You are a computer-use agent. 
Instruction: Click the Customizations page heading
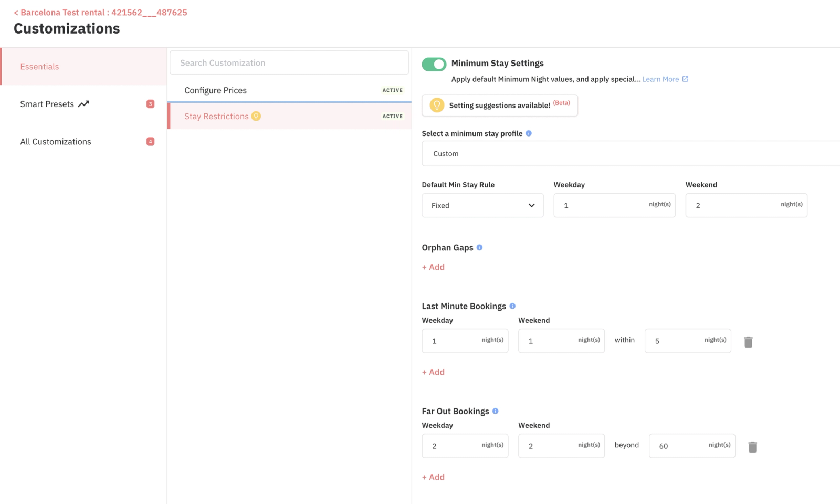67,28
